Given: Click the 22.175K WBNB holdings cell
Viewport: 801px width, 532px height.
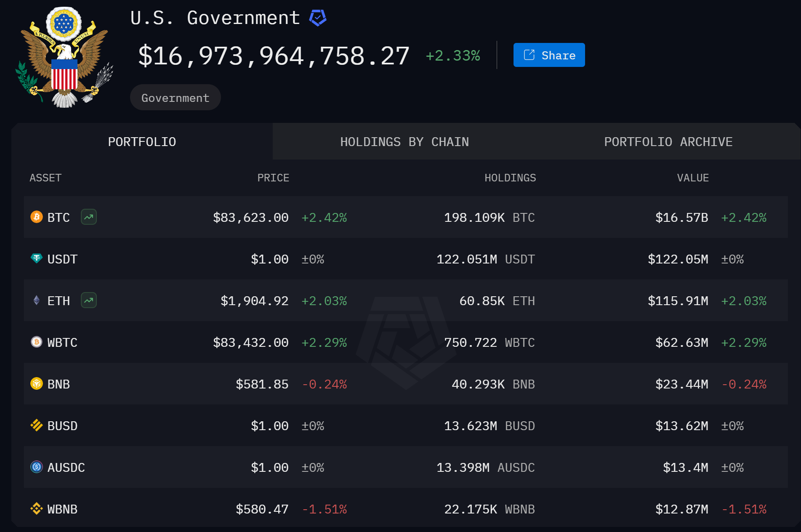Looking at the screenshot, I should coord(490,509).
